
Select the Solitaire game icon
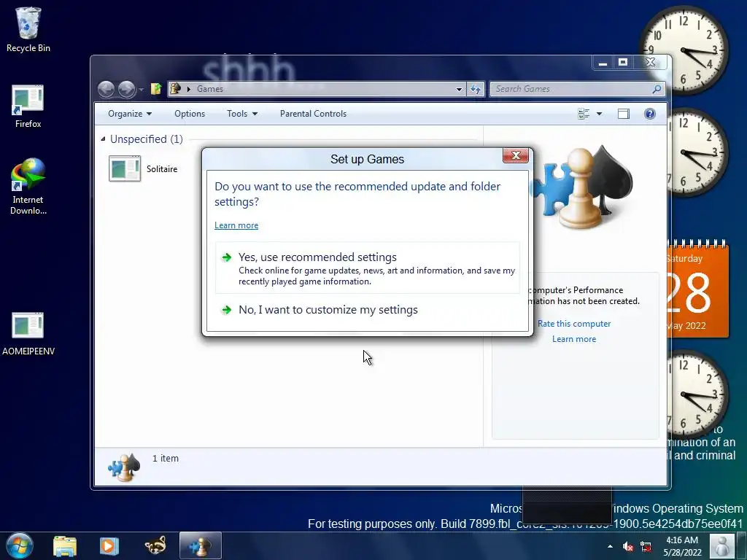[x=125, y=168]
